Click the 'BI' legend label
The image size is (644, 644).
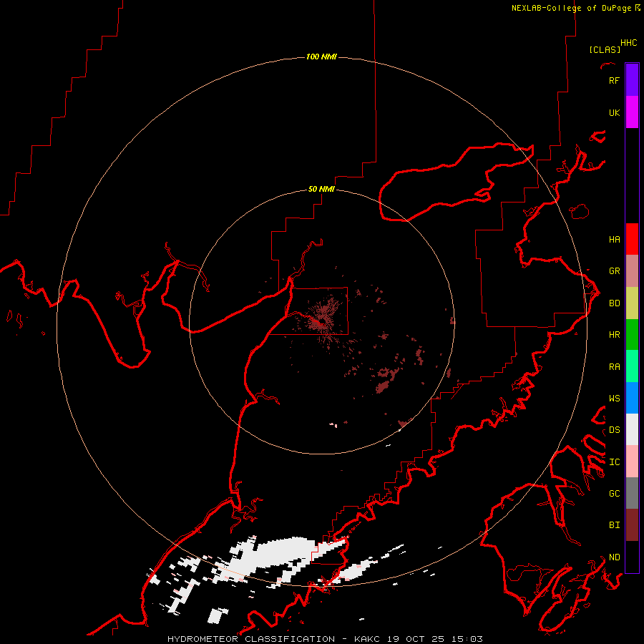coord(614,525)
